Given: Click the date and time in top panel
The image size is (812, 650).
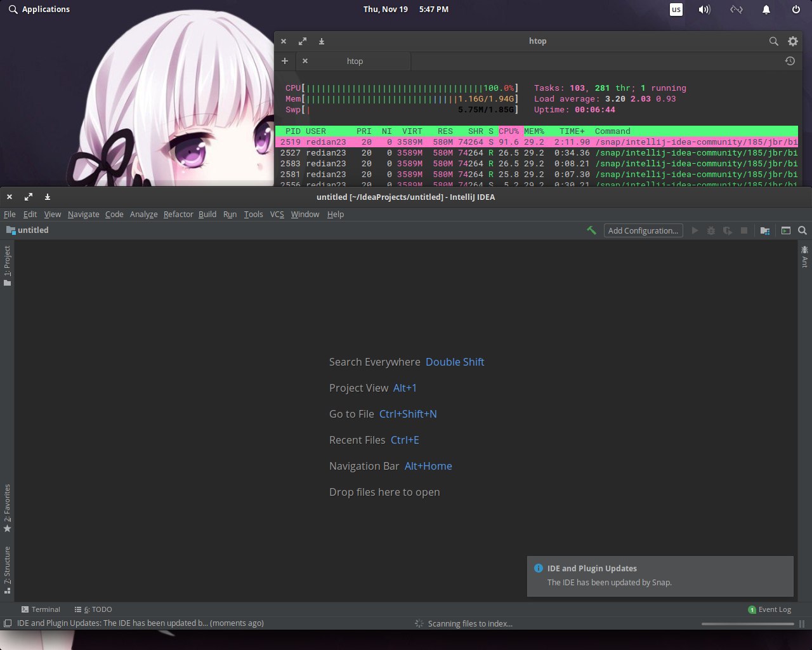Looking at the screenshot, I should [406, 10].
